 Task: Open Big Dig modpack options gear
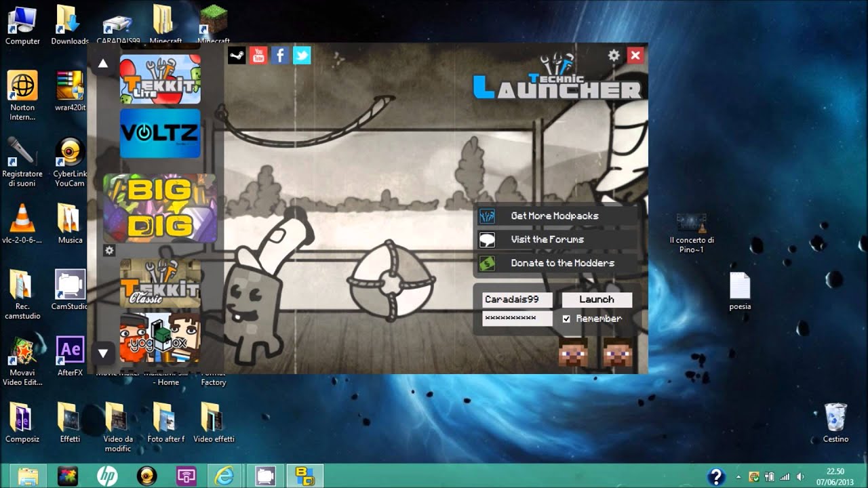(x=109, y=251)
